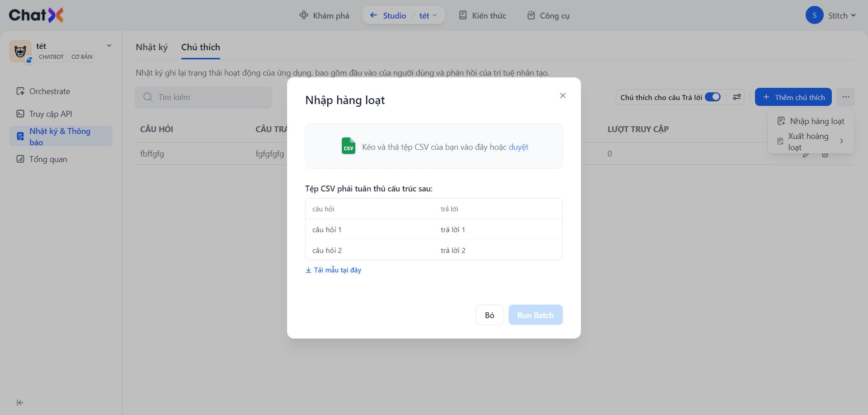Image resolution: width=868 pixels, height=415 pixels.
Task: Click the tét chatbot avatar
Action: pyautogui.click(x=20, y=51)
